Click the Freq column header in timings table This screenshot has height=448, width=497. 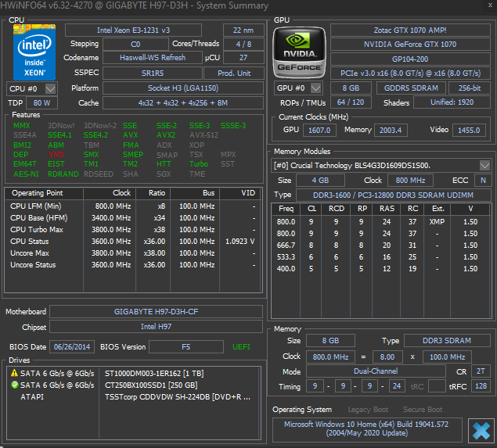pos(286,209)
